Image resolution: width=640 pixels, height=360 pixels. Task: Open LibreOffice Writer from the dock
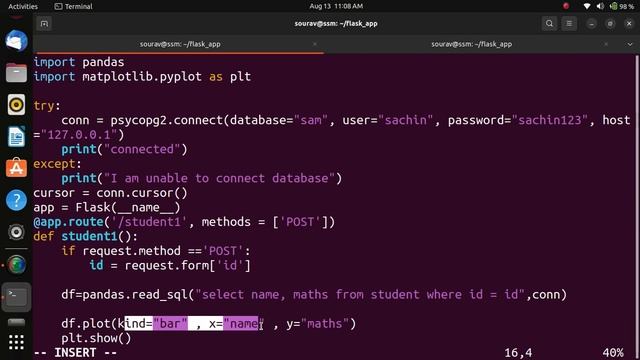tap(16, 137)
